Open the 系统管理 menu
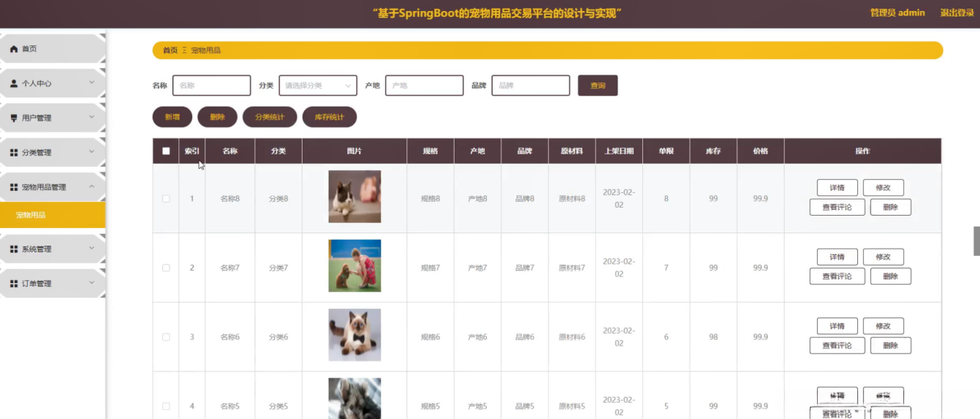980x419 pixels. point(53,249)
